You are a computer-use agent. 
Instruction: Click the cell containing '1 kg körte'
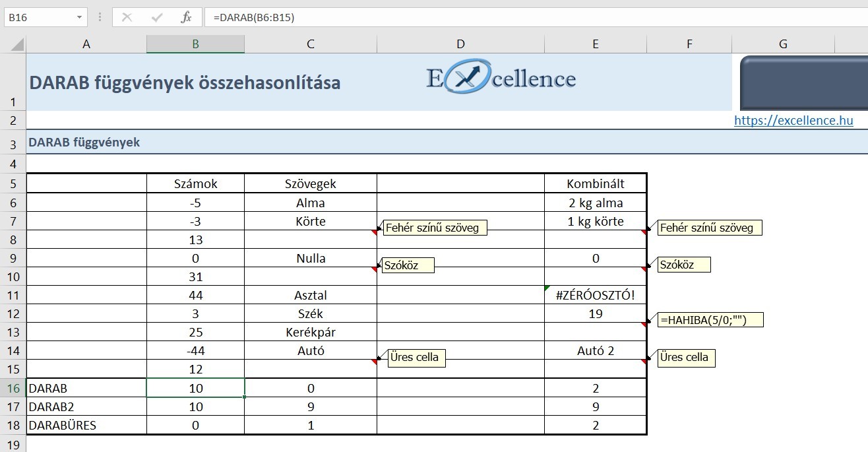(x=596, y=221)
